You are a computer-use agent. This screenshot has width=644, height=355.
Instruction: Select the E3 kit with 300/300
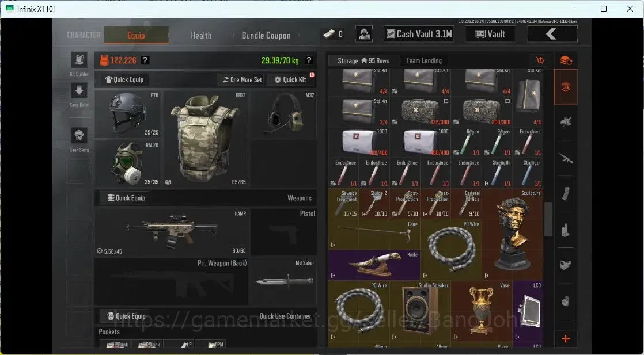point(482,111)
